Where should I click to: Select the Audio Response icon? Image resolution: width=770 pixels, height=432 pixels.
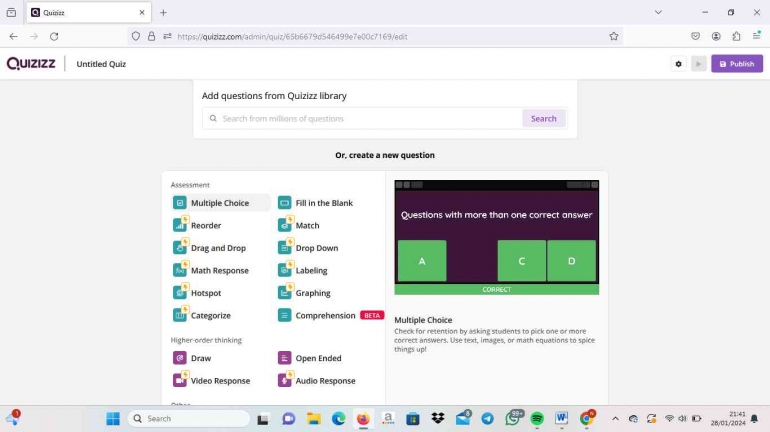point(284,380)
